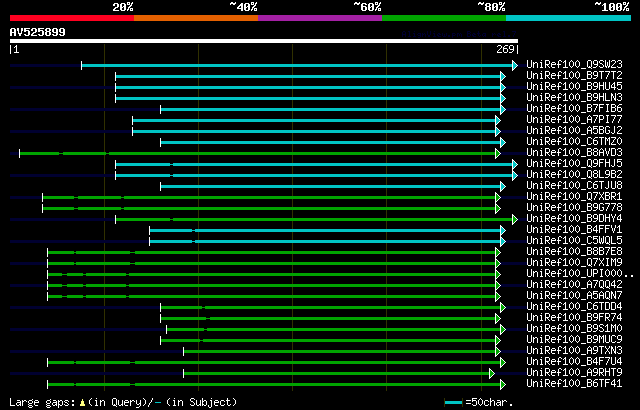Viewport: 640px width, 410px height.
Task: Open hit UniRef100_Q9FHJ5 label
Action: click(x=574, y=164)
